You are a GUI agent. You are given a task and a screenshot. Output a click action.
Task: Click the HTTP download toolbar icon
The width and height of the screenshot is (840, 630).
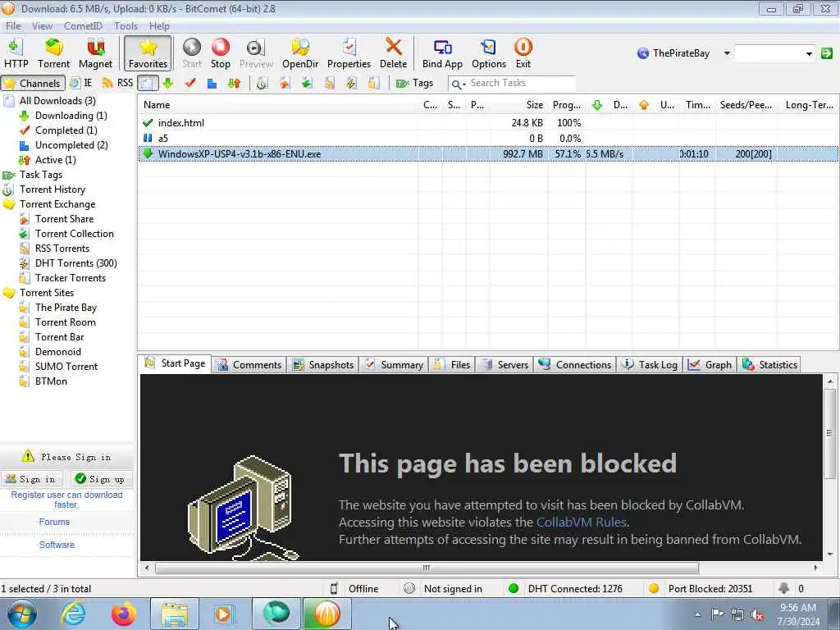click(16, 53)
